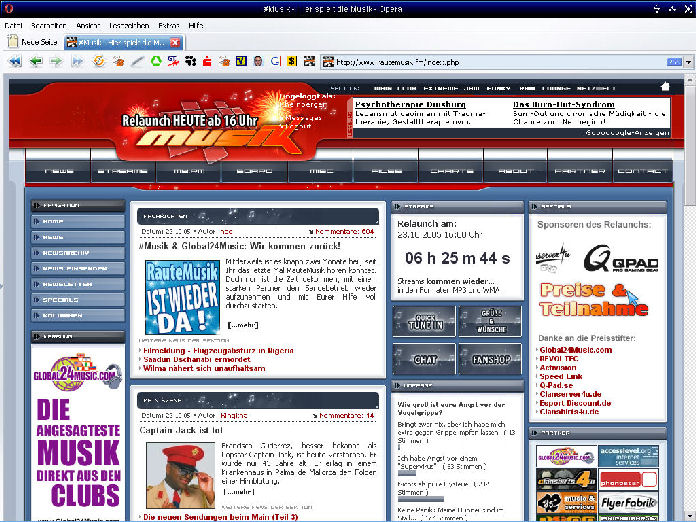Go back with the green left arrow
Viewport: 696px width, 522px height.
point(36,61)
